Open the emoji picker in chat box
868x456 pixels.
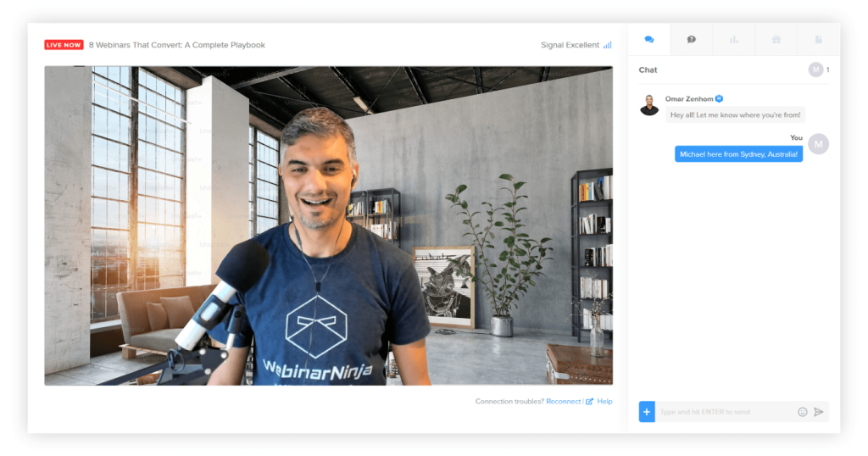[x=802, y=412]
